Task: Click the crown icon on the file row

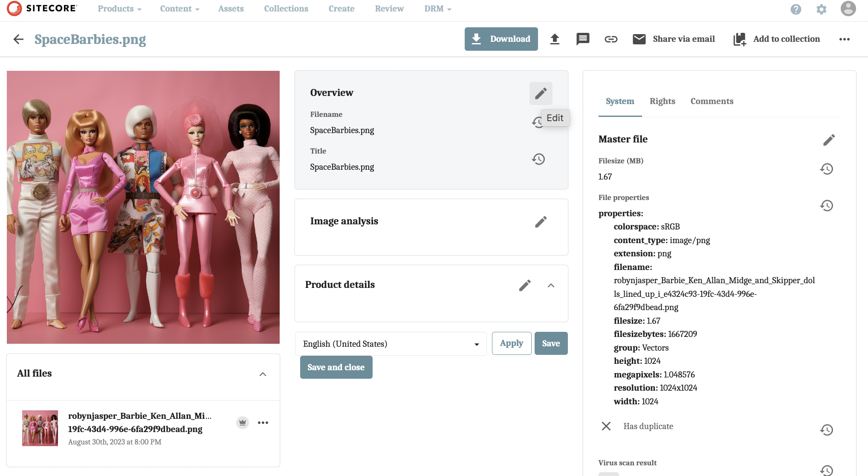Action: pos(242,422)
